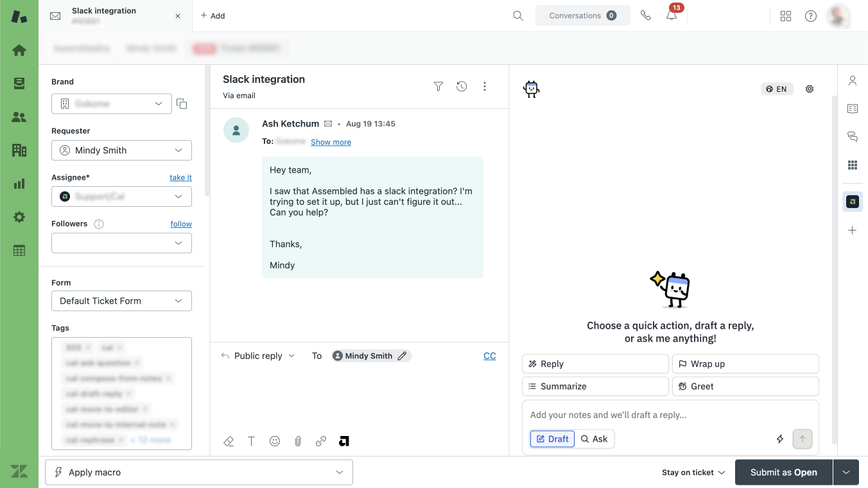The height and width of the screenshot is (488, 868).
Task: Insert an emoji in the reply
Action: pyautogui.click(x=275, y=441)
